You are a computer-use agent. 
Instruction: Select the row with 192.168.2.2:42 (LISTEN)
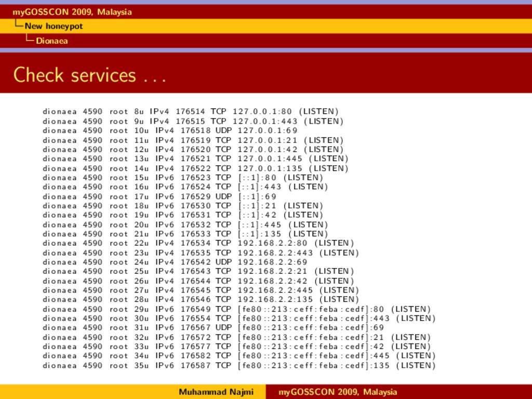coord(198,281)
